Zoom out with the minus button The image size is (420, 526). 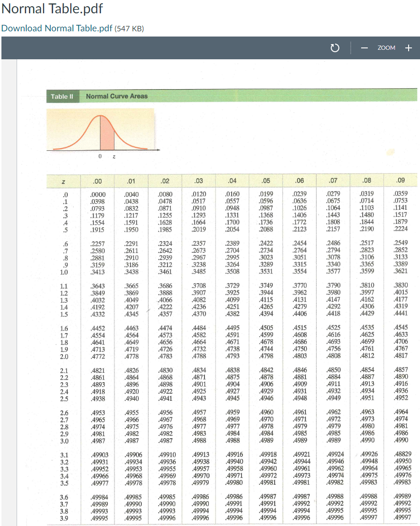pos(364,48)
